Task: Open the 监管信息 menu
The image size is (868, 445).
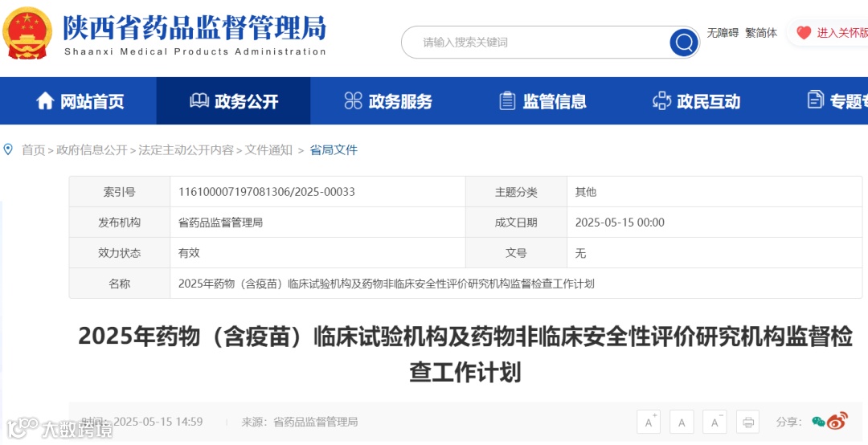Action: [542, 100]
